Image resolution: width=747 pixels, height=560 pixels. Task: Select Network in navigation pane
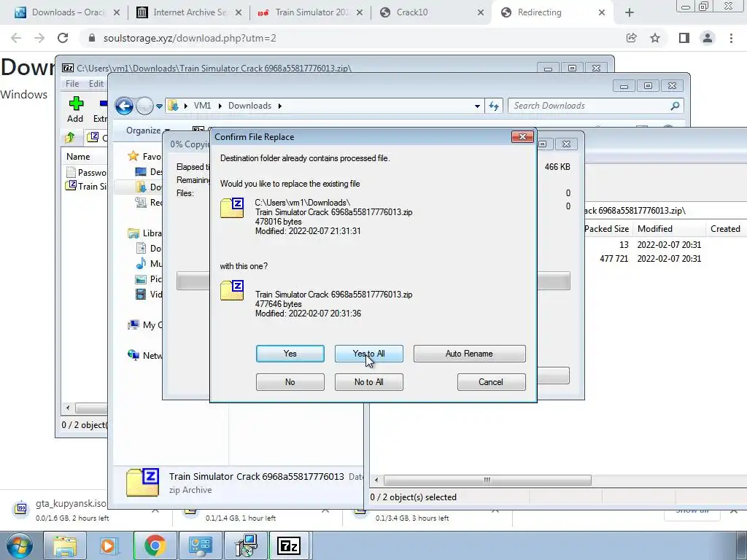145,355
